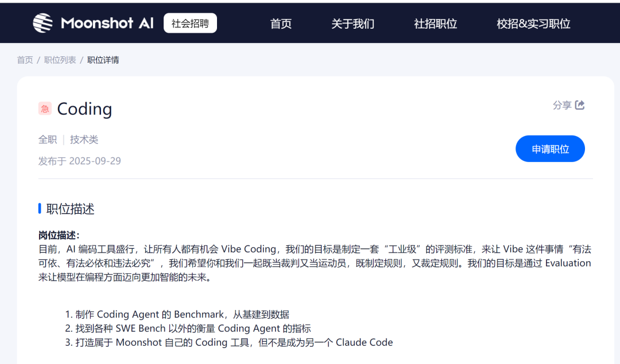This screenshot has width=620, height=364.
Task: Click the 职位详情 breadcrumb item
Action: (x=103, y=60)
